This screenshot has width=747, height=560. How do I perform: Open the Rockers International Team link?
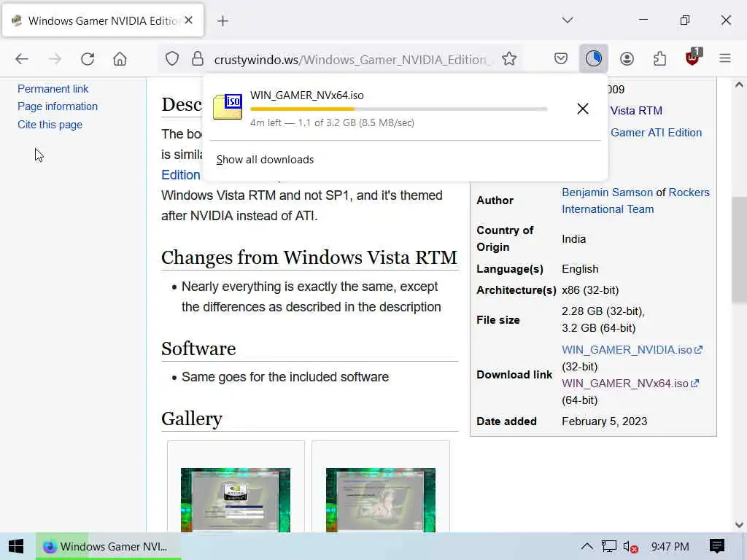click(x=635, y=201)
